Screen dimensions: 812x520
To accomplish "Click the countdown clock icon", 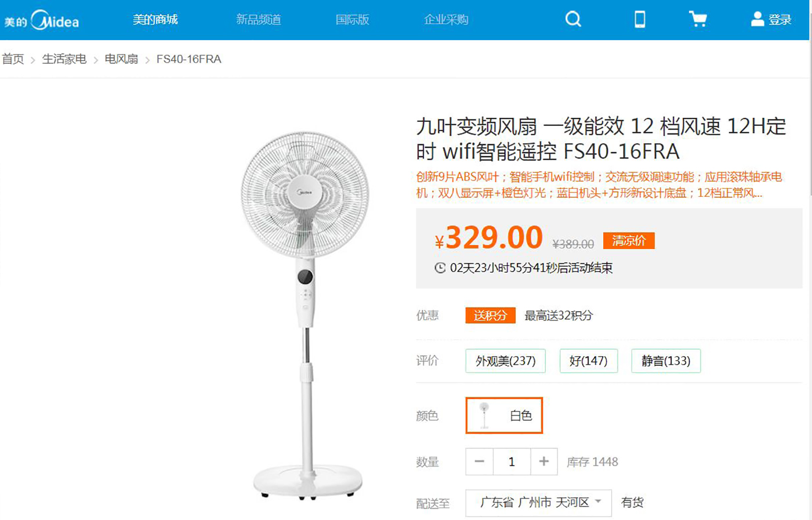I will [440, 268].
